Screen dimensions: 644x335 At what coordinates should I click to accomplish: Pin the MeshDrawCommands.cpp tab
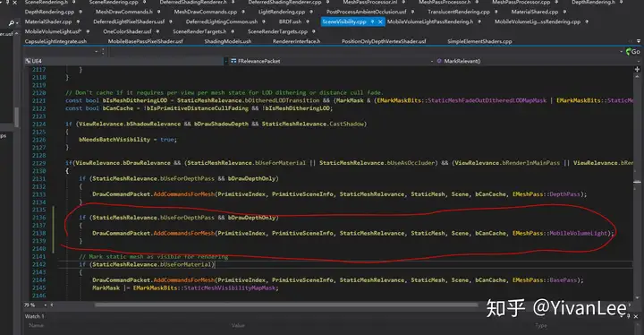[x=242, y=12]
